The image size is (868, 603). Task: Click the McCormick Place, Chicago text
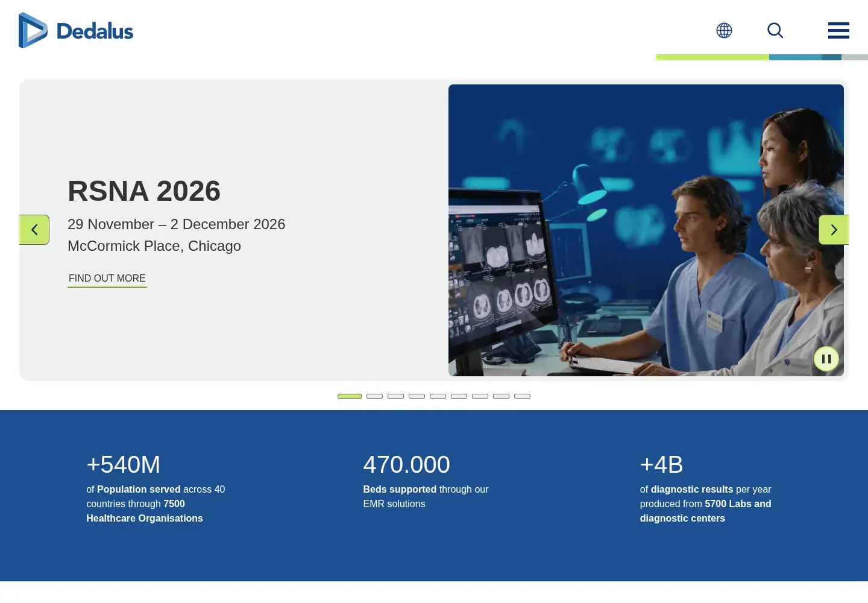click(x=154, y=246)
